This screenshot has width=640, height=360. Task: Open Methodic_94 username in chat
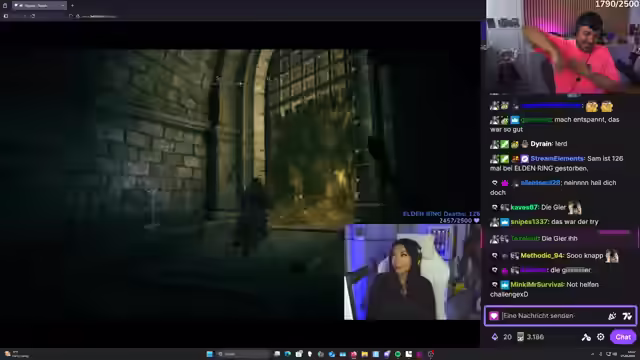pos(542,256)
